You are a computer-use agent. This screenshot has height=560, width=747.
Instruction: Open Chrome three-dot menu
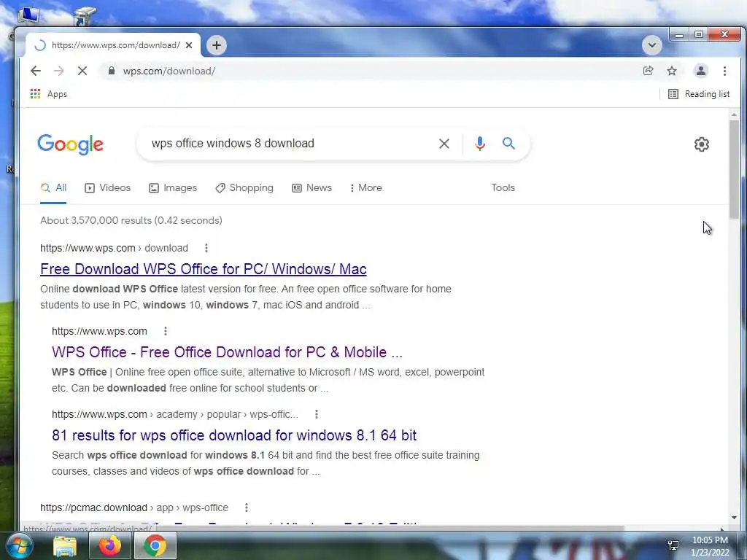[x=724, y=71]
